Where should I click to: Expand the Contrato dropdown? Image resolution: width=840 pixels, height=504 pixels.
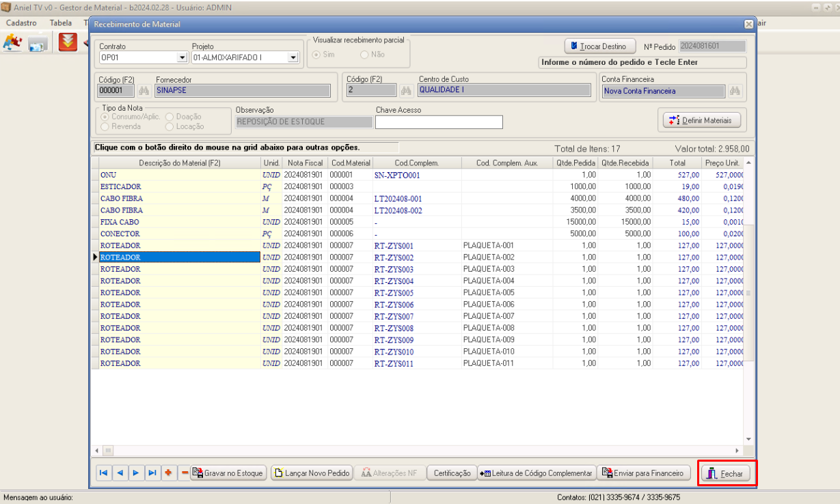click(182, 58)
